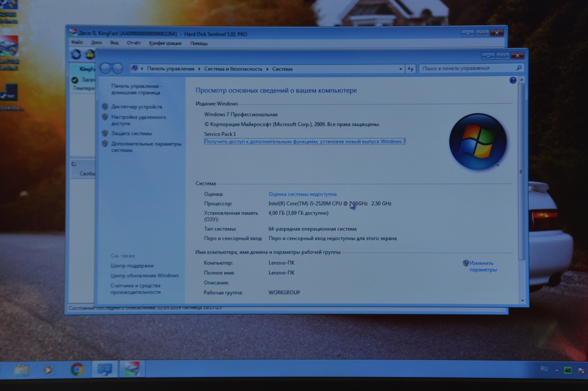The width and height of the screenshot is (588, 391).
Task: Open Диспетчер устройств link
Action: pyautogui.click(x=137, y=107)
